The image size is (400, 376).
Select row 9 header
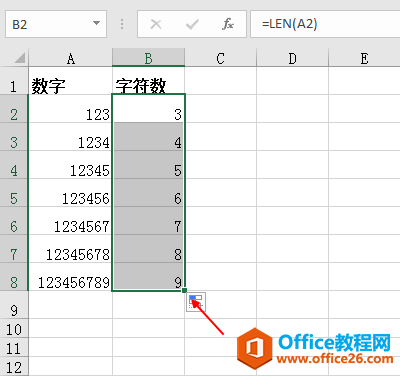point(14,305)
